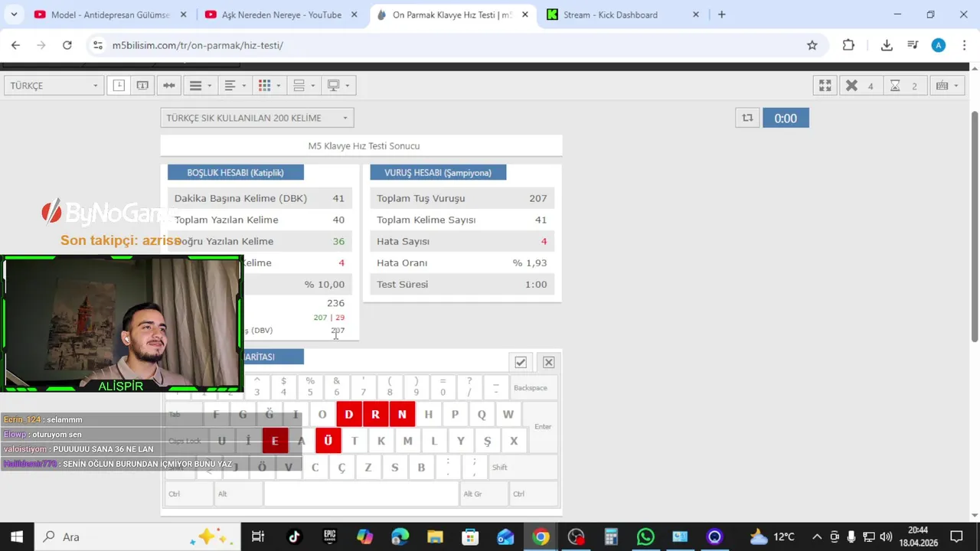Image resolution: width=980 pixels, height=551 pixels.
Task: Open the Windows Start menu
Action: pyautogui.click(x=17, y=536)
